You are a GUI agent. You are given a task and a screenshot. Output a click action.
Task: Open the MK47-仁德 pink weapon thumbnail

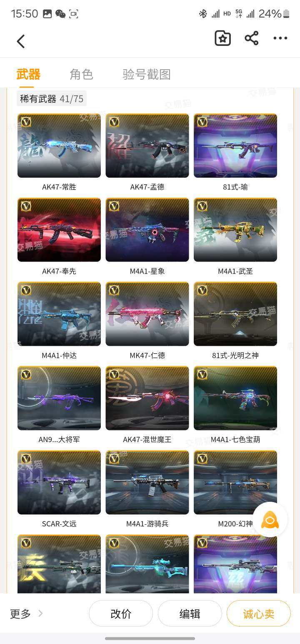click(x=147, y=314)
